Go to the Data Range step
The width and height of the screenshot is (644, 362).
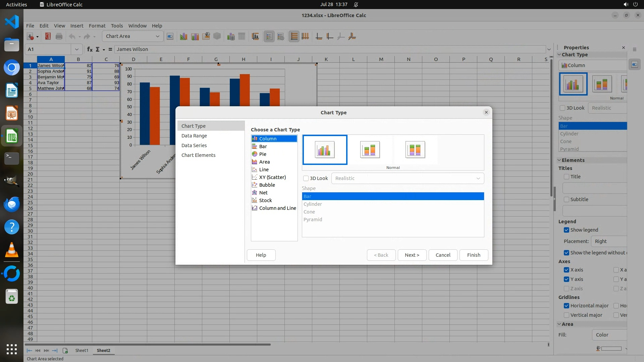(x=194, y=136)
